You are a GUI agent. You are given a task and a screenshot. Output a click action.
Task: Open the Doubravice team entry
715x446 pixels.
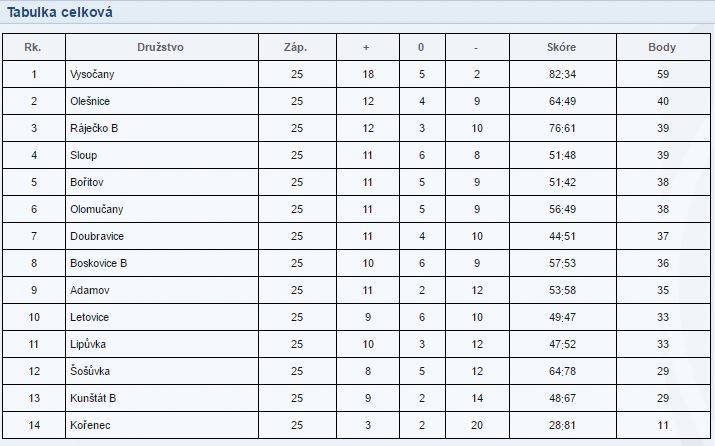tap(97, 236)
